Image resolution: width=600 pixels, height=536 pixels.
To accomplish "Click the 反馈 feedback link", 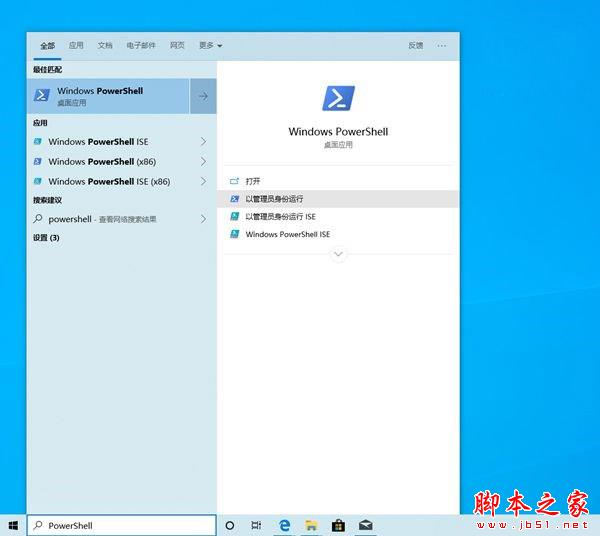I will pyautogui.click(x=416, y=46).
